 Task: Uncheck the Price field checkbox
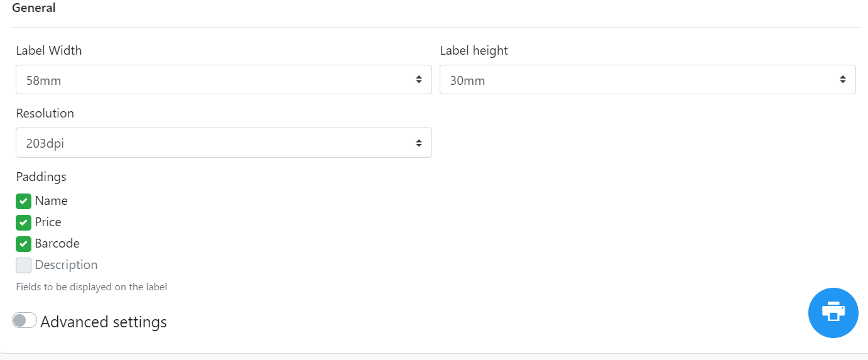24,222
